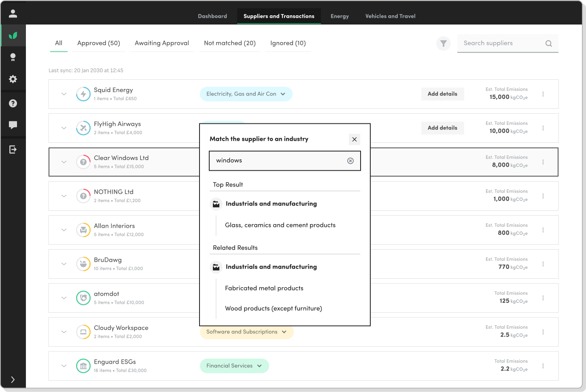586x392 pixels.
Task: Go to the Dashboard tab
Action: point(212,16)
